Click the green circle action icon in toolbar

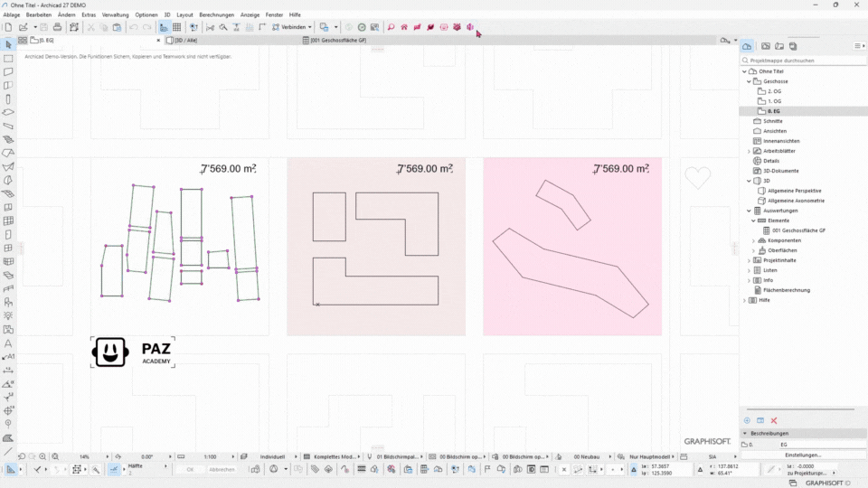[x=362, y=27]
